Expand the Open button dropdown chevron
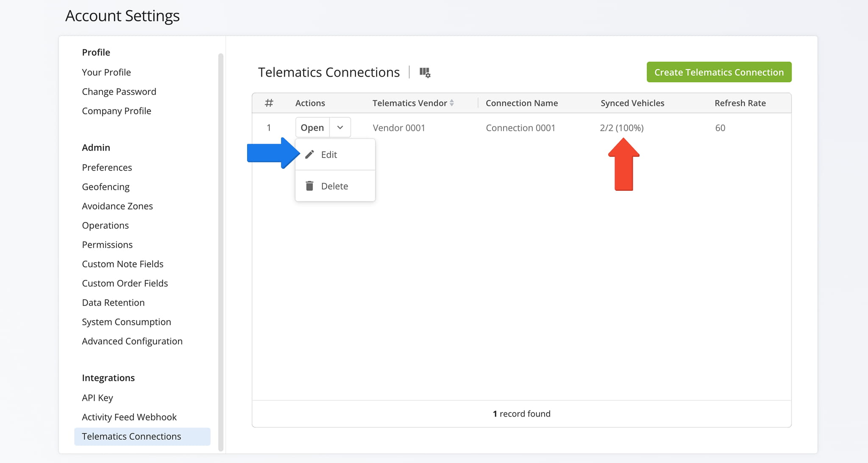This screenshot has width=868, height=463. pyautogui.click(x=340, y=128)
